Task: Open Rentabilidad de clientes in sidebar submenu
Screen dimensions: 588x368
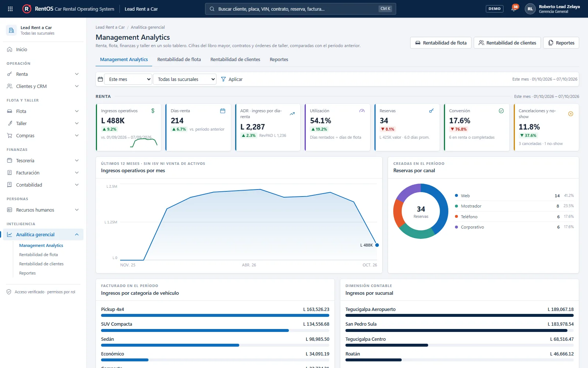Action: coord(41,264)
